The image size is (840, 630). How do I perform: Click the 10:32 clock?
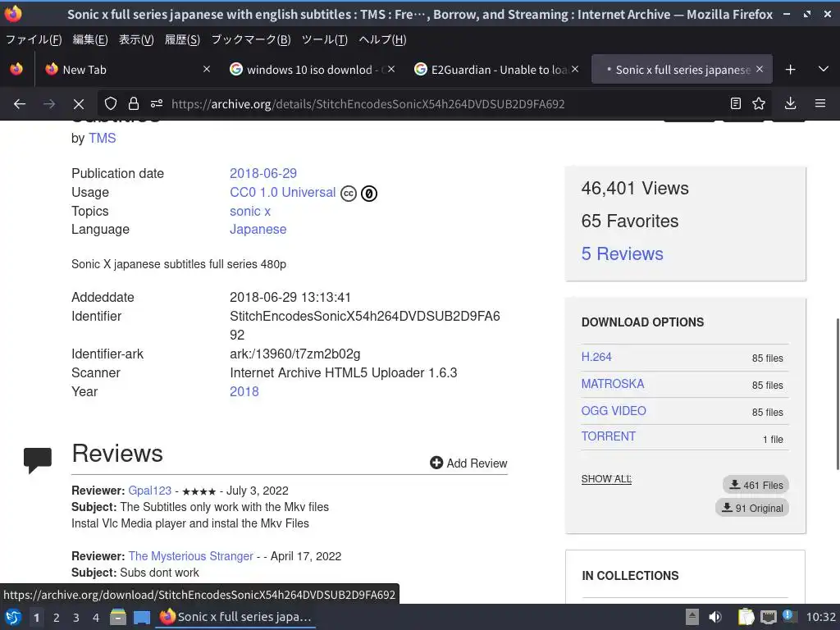(x=820, y=617)
